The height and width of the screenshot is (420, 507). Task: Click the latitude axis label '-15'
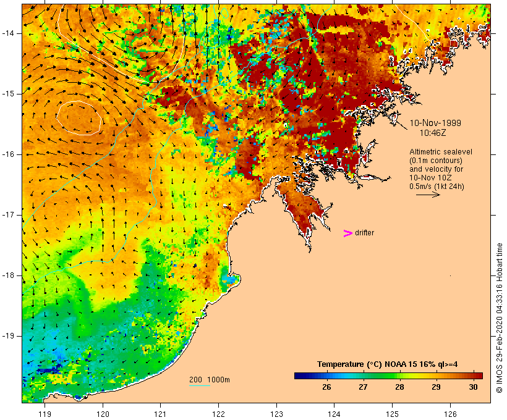8,94
